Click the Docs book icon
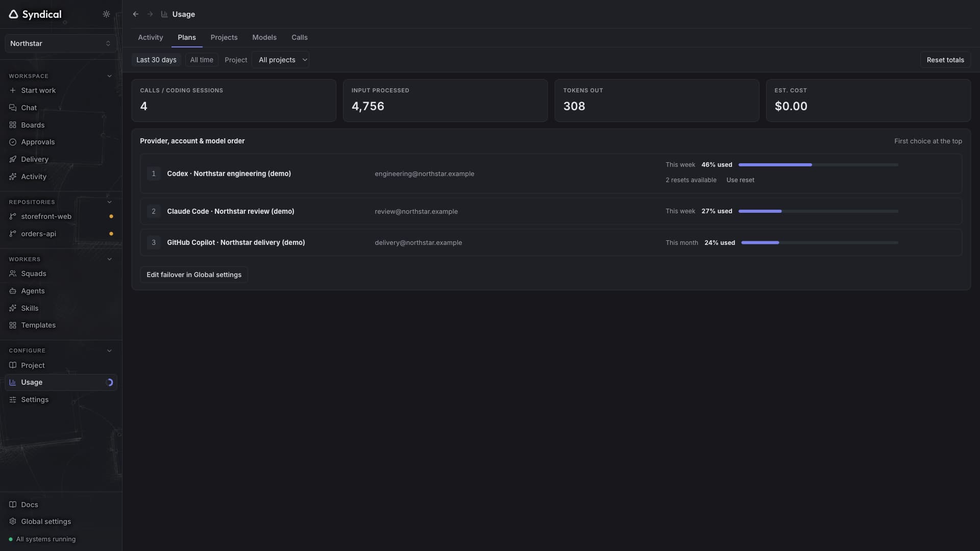Viewport: 980px width, 551px height. click(13, 505)
